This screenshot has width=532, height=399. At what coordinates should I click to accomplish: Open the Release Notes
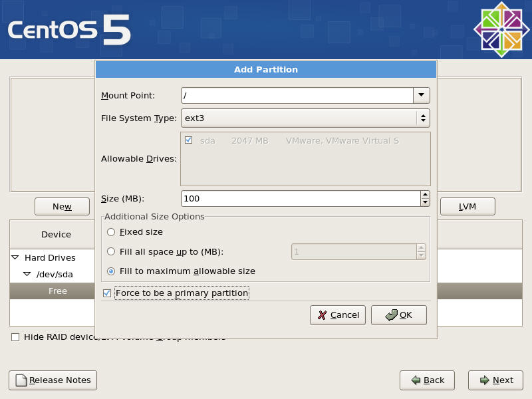[53, 380]
